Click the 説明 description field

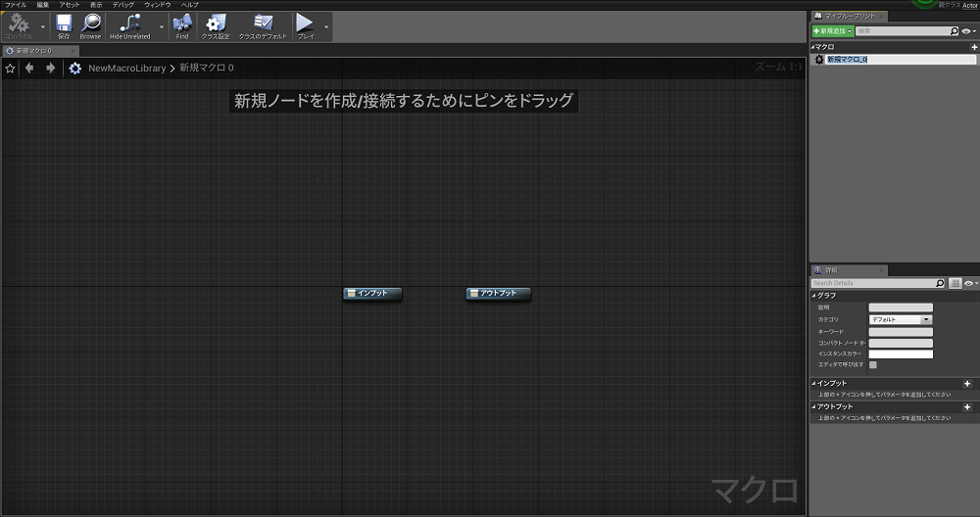[901, 307]
